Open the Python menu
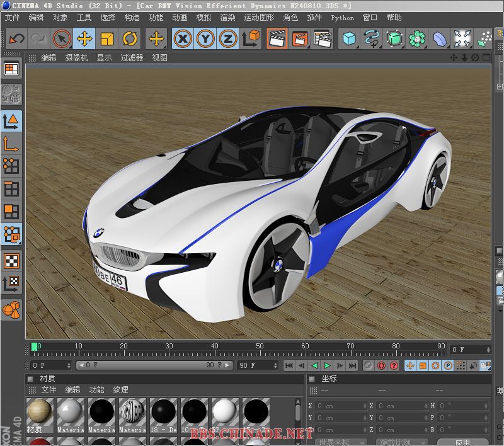Viewport: 504px width, 446px height. (x=342, y=18)
